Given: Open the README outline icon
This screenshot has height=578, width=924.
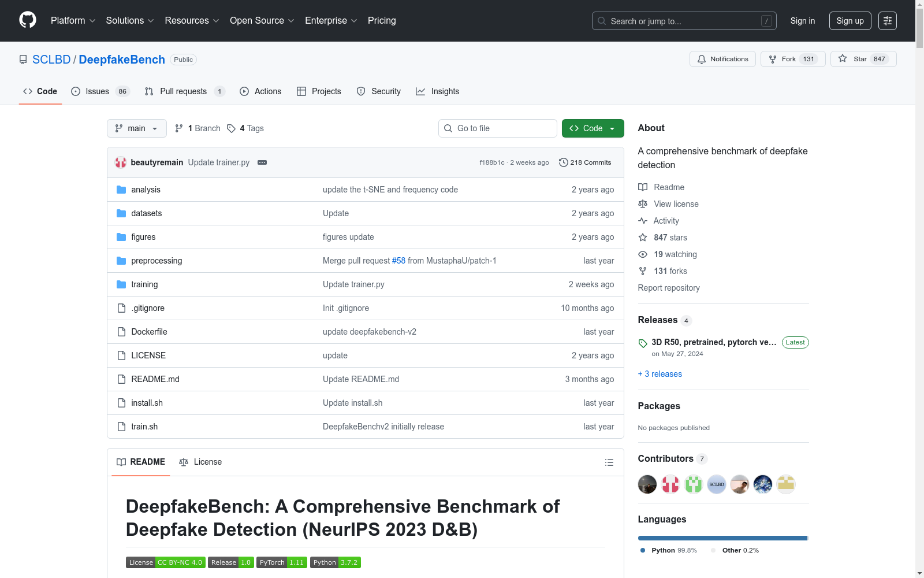Looking at the screenshot, I should tap(609, 462).
